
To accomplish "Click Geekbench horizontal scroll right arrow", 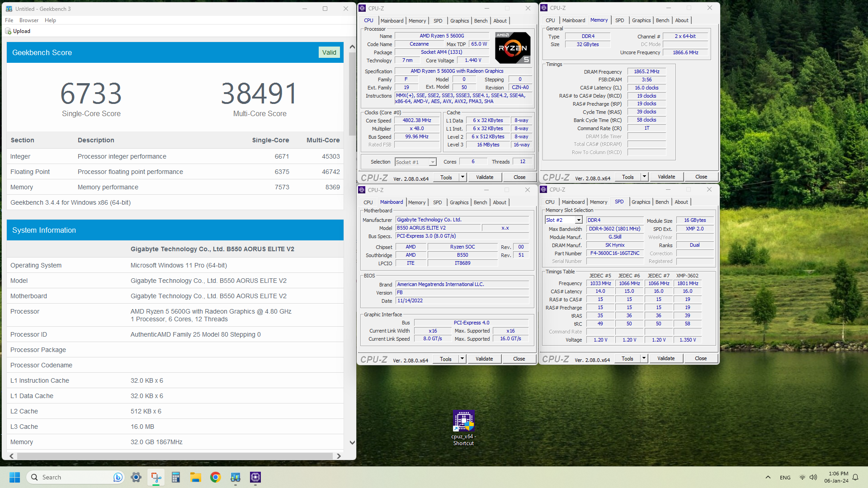I will [339, 456].
